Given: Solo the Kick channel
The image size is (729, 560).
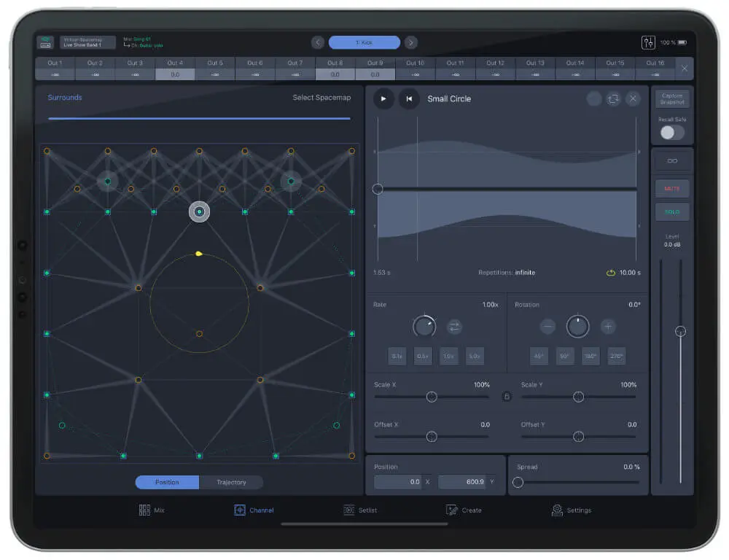Looking at the screenshot, I should click(x=672, y=211).
